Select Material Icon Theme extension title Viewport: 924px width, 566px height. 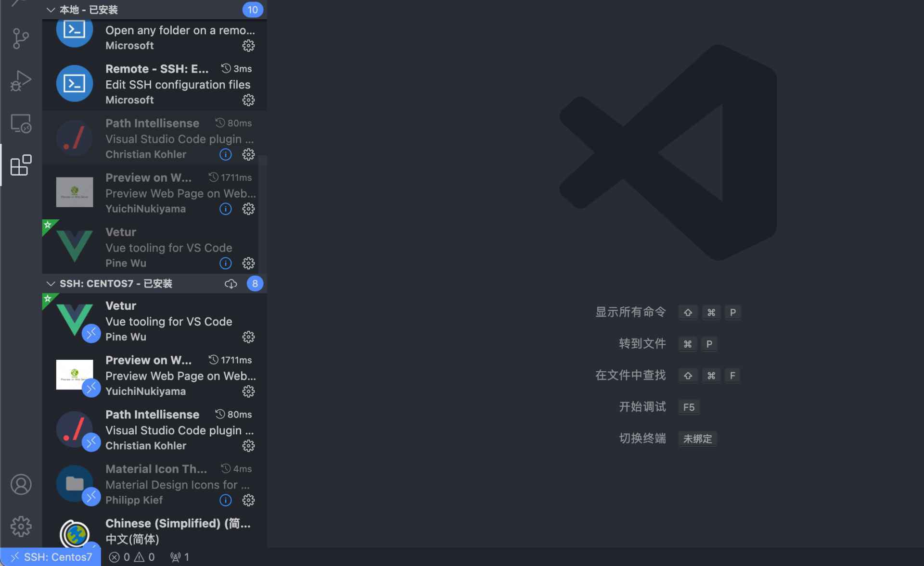tap(156, 468)
